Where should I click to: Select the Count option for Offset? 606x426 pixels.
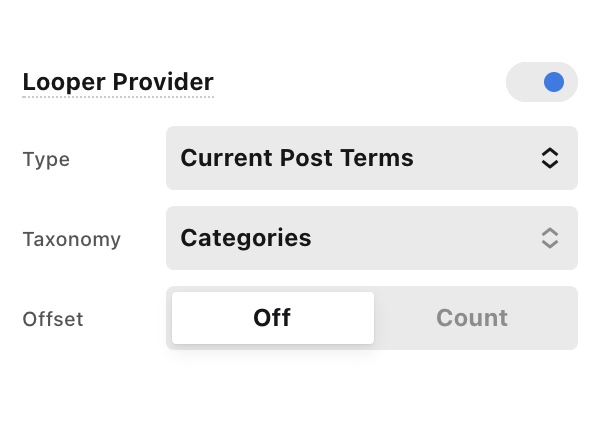coord(472,318)
